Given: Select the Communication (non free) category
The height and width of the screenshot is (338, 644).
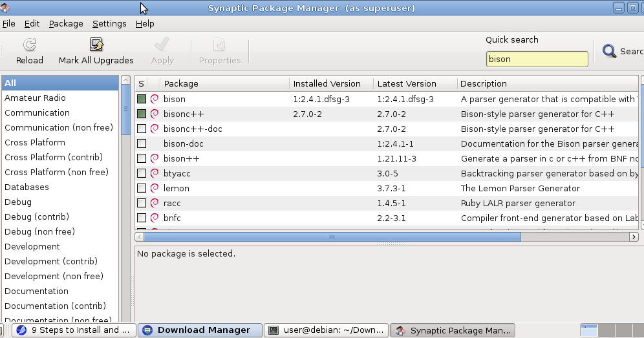Looking at the screenshot, I should click(60, 127).
